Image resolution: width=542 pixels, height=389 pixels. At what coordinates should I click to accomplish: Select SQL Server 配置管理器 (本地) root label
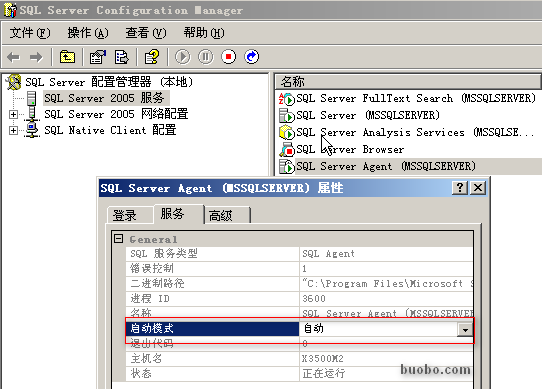coord(109,82)
